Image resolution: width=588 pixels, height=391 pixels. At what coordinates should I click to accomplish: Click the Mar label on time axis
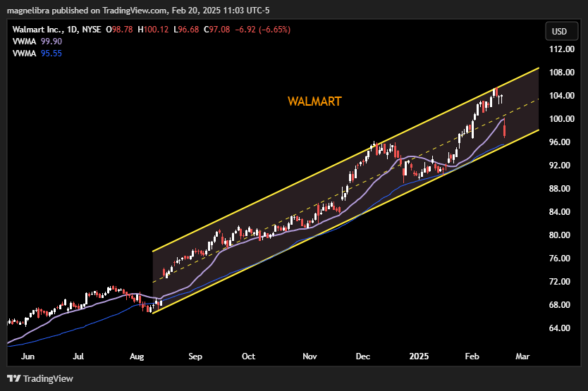pyautogui.click(x=522, y=356)
